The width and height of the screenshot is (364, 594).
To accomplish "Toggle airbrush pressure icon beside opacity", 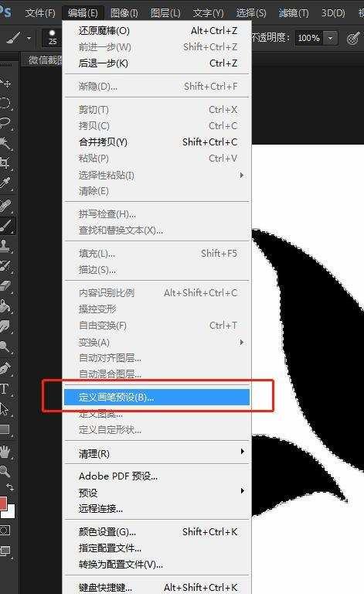I will [352, 38].
